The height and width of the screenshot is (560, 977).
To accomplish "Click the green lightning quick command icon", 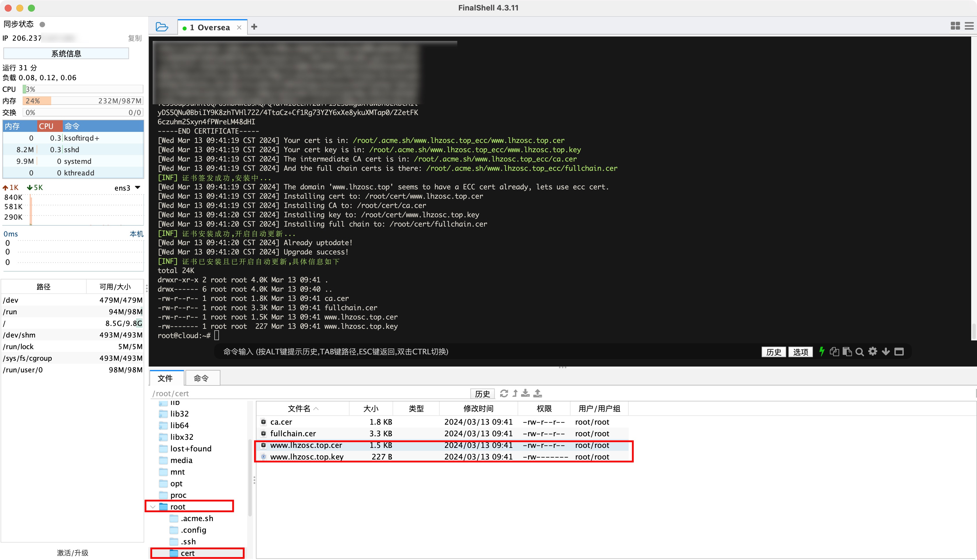I will point(821,351).
